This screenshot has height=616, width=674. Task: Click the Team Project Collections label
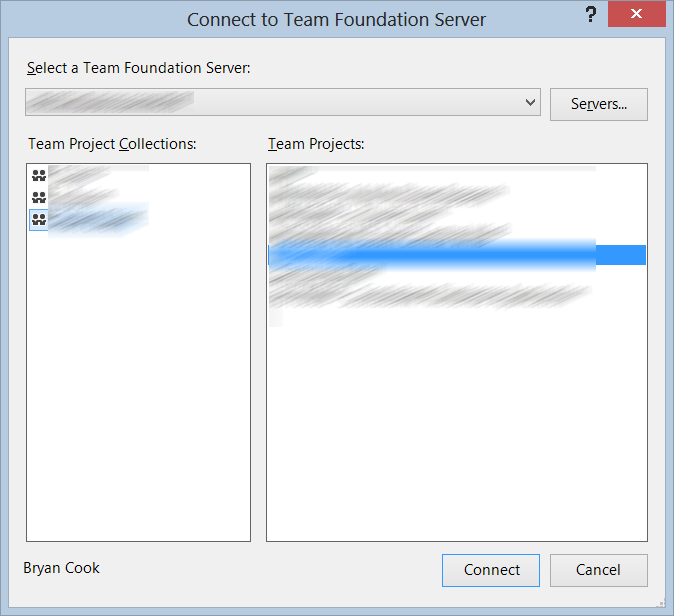[112, 144]
